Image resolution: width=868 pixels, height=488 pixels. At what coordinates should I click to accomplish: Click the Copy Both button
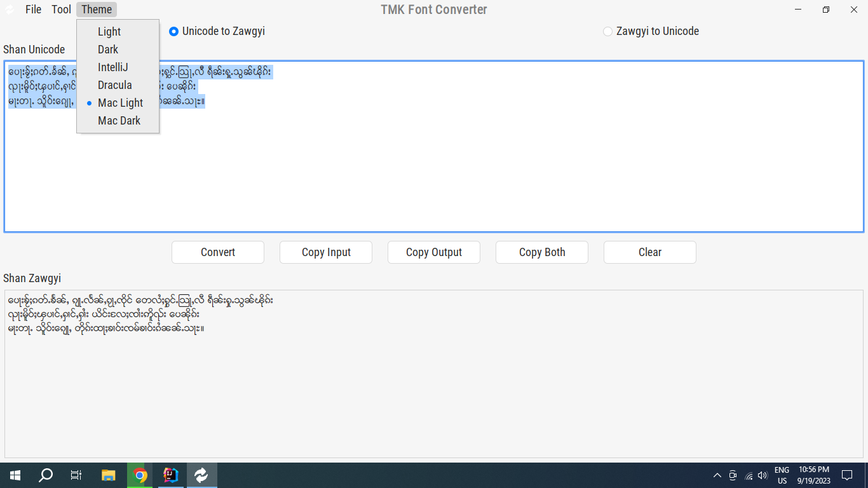click(x=541, y=252)
